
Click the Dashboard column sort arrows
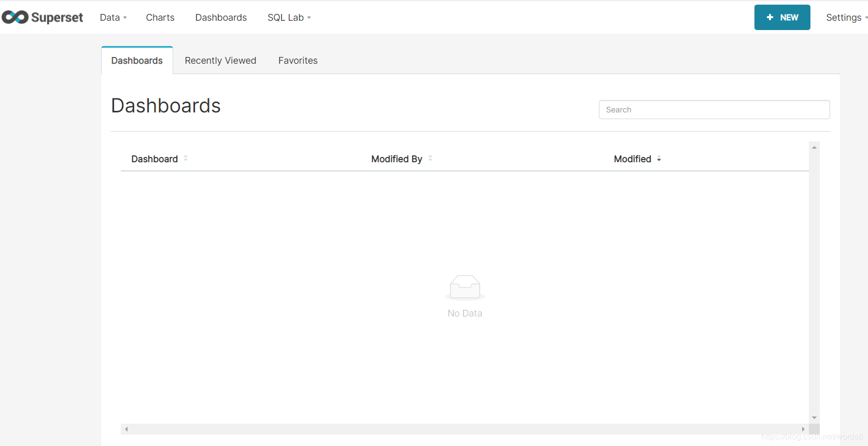pos(186,159)
